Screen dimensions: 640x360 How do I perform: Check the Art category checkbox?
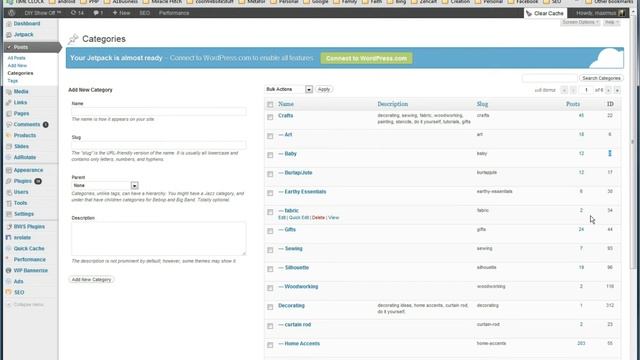point(270,136)
